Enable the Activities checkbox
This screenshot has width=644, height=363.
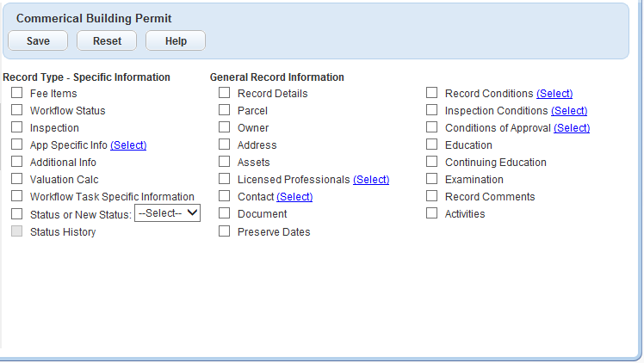432,213
